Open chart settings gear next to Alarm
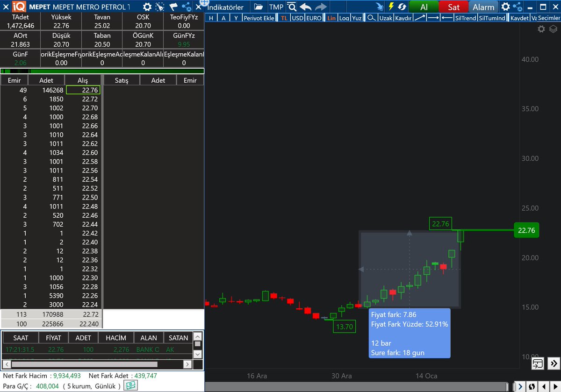 [505, 7]
